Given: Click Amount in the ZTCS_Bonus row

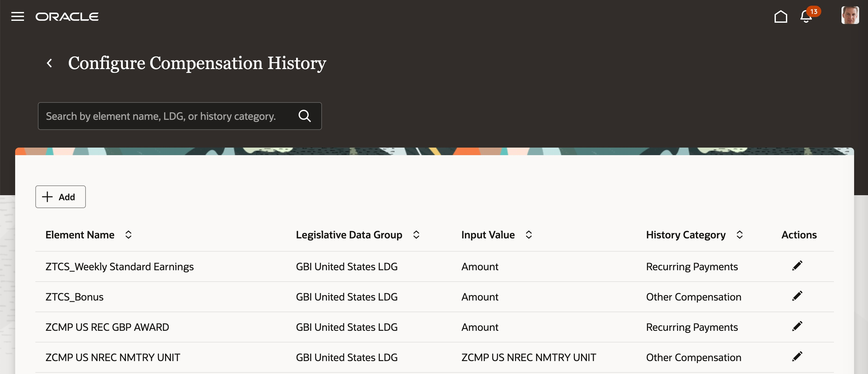Looking at the screenshot, I should (x=480, y=297).
